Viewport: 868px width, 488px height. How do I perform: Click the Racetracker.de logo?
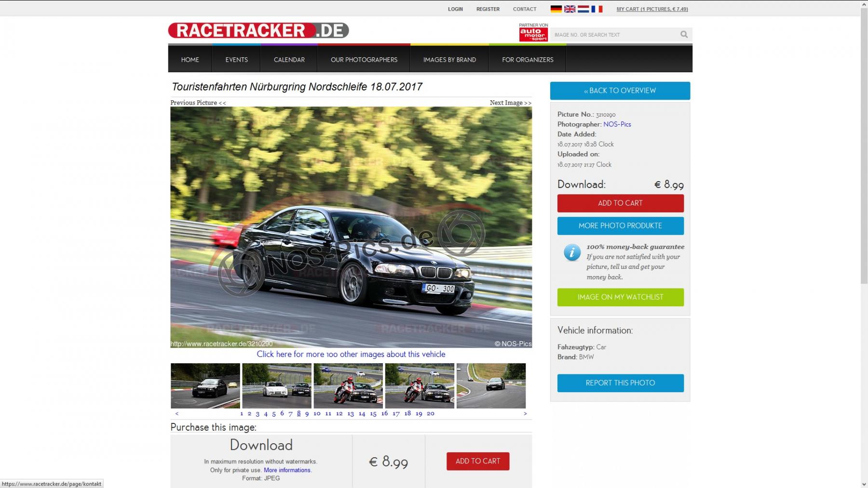[258, 30]
